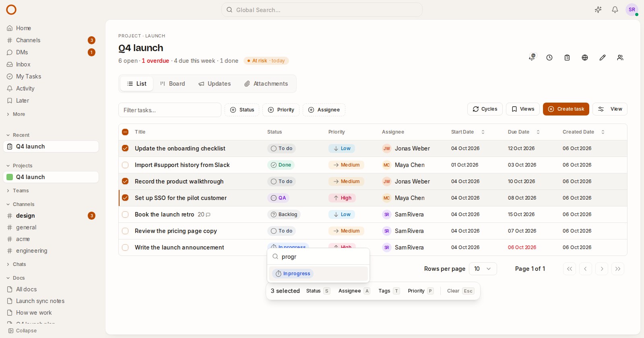Open the View display settings button

(x=610, y=109)
